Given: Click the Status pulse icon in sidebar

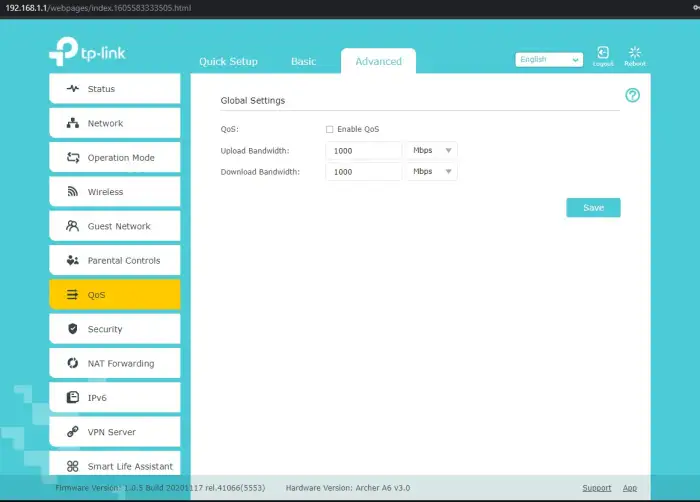Looking at the screenshot, I should 72,89.
